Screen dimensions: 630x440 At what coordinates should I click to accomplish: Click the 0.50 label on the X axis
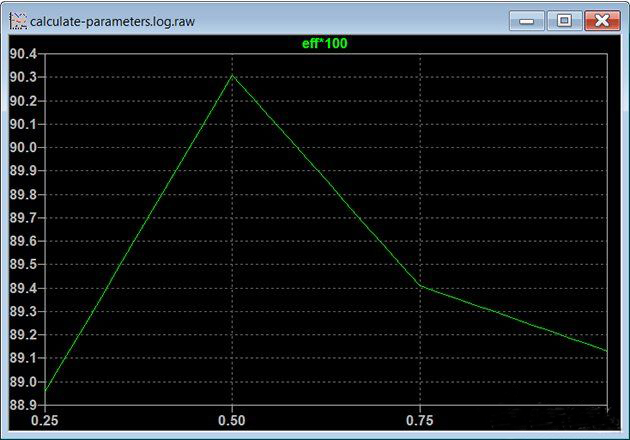coord(232,421)
